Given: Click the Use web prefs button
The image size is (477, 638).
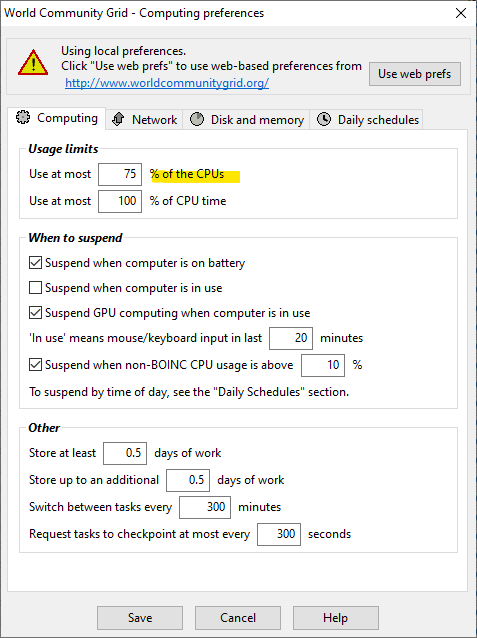Looking at the screenshot, I should click(x=415, y=74).
